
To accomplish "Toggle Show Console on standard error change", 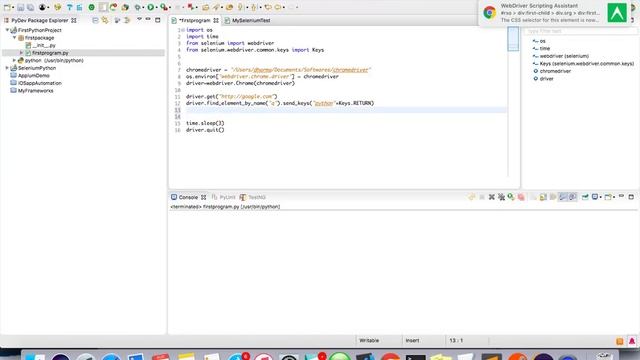I will point(573,197).
